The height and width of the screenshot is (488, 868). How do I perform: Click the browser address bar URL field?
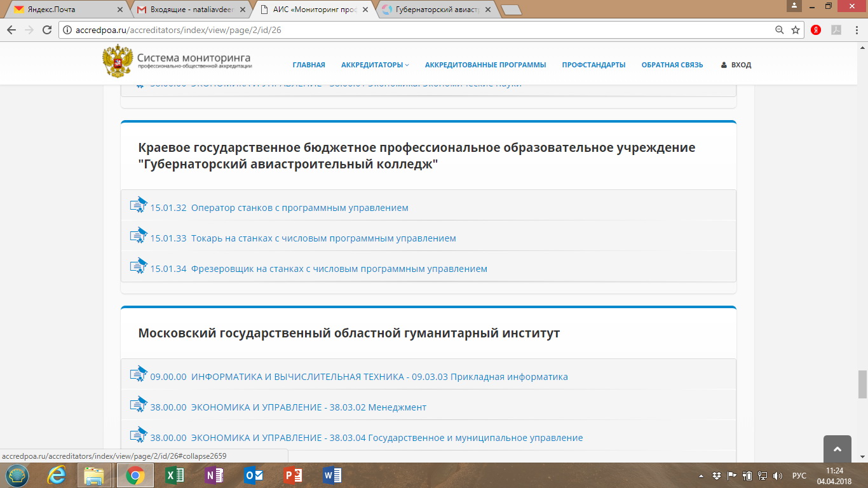coord(413,30)
